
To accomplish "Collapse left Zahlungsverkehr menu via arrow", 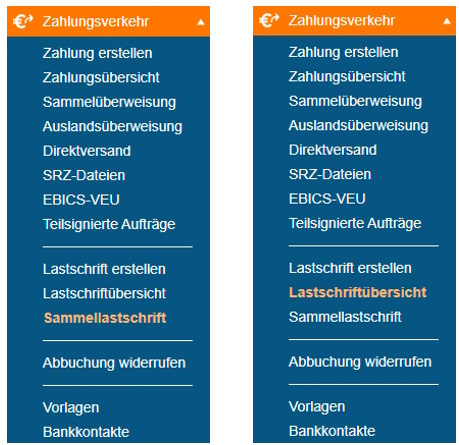I will (201, 22).
